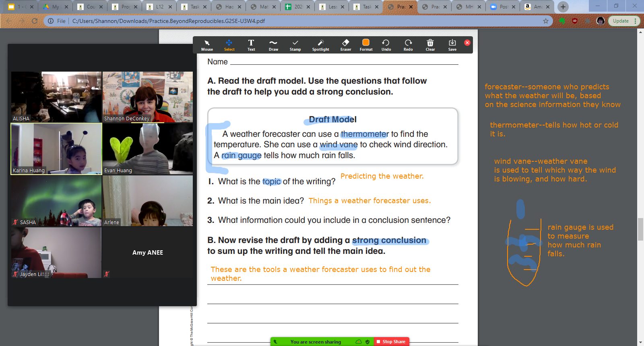Select Evan Huang's video thumbnail

148,149
